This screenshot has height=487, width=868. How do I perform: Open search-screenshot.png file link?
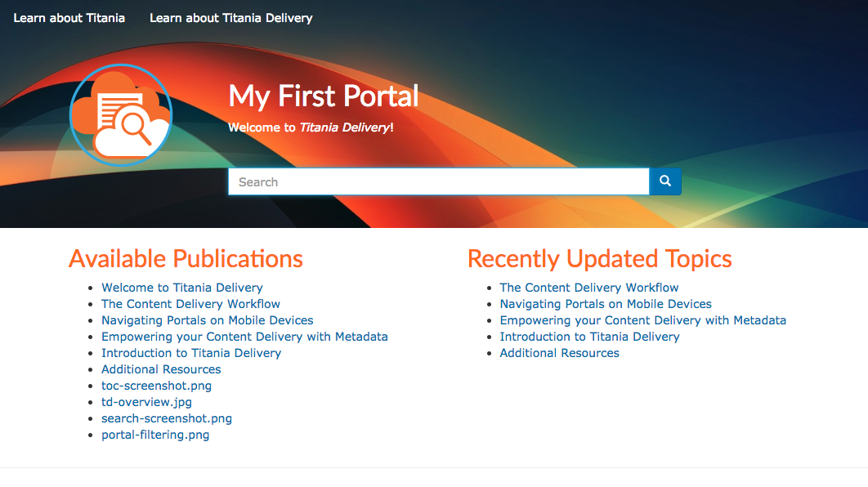click(x=167, y=418)
